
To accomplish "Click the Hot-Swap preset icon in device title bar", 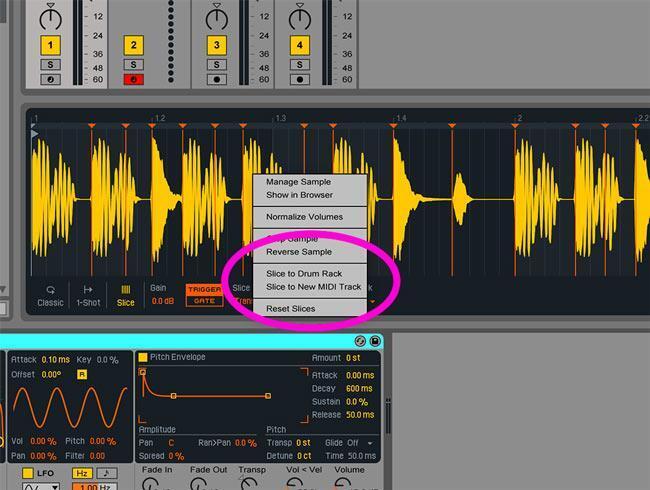I will [x=360, y=341].
